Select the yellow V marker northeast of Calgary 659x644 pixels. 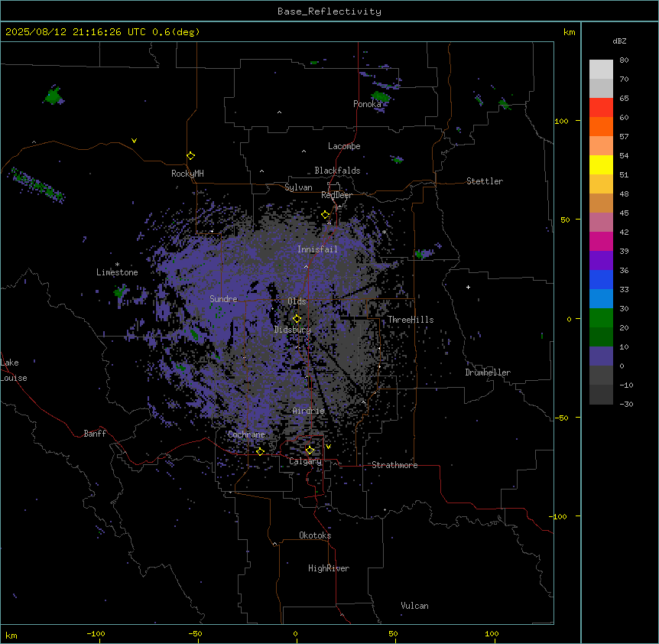click(x=328, y=447)
